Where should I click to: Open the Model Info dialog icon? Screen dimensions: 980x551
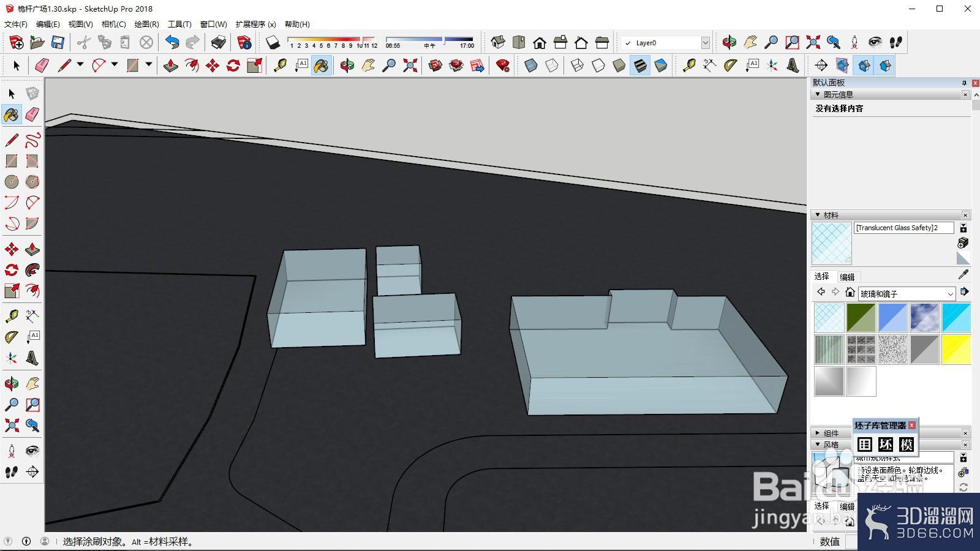click(x=244, y=42)
